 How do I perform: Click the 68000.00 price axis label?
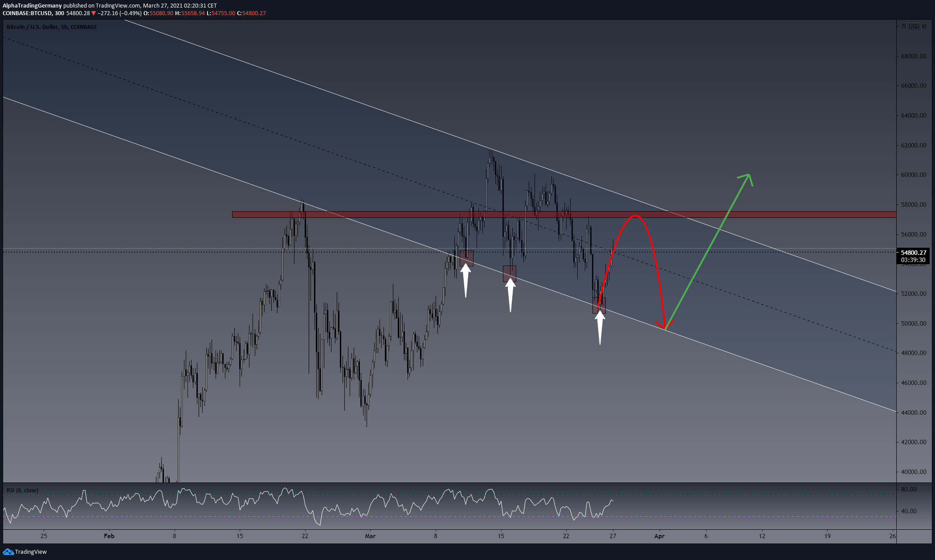click(x=913, y=56)
